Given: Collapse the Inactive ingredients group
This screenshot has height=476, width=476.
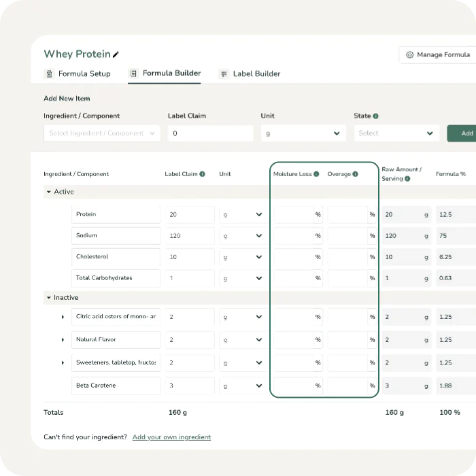Looking at the screenshot, I should pos(49,298).
